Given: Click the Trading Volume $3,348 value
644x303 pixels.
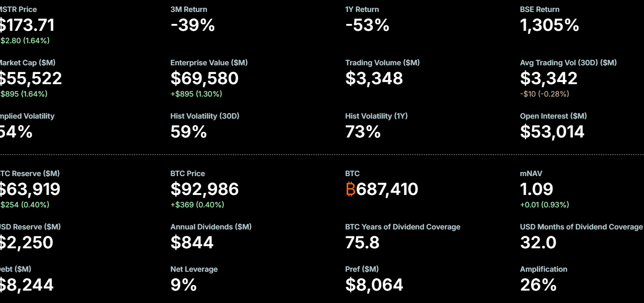Looking at the screenshot, I should [x=374, y=78].
